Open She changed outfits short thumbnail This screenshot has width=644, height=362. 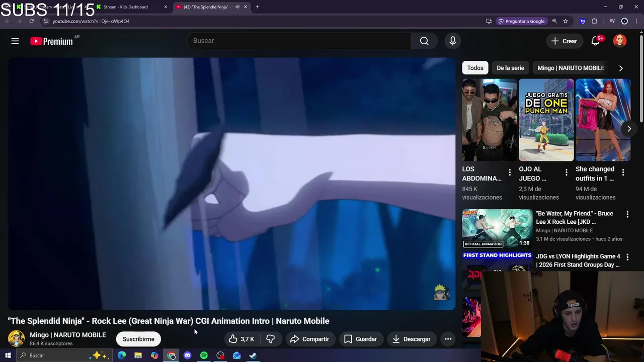(x=603, y=120)
